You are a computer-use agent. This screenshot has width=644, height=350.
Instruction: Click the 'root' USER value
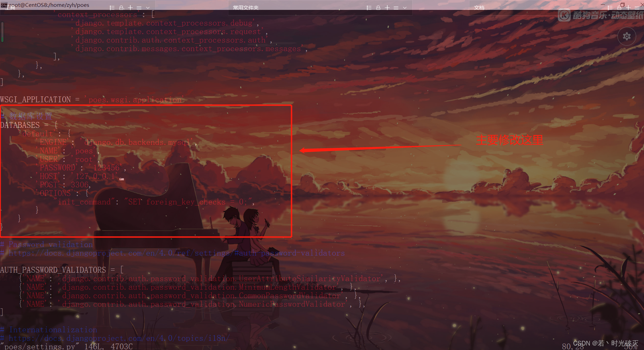[84, 159]
